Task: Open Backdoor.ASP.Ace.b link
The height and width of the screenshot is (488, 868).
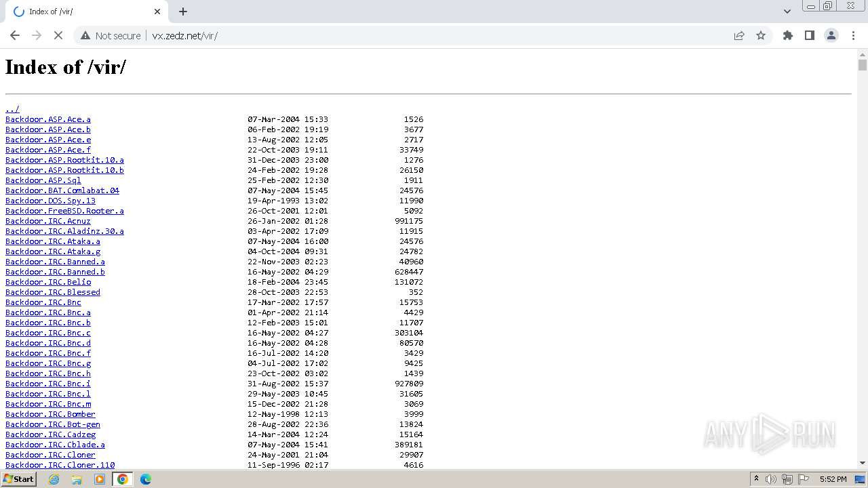Action: point(48,129)
